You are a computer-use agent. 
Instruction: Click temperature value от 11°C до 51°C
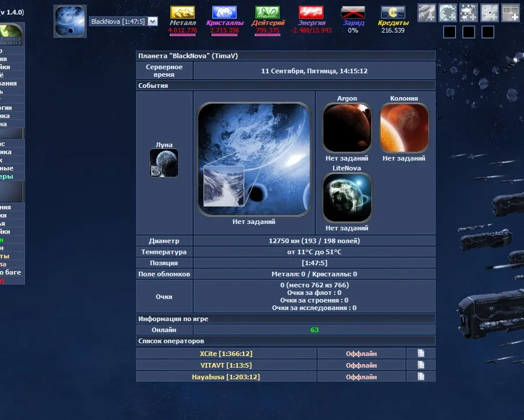[x=315, y=252]
